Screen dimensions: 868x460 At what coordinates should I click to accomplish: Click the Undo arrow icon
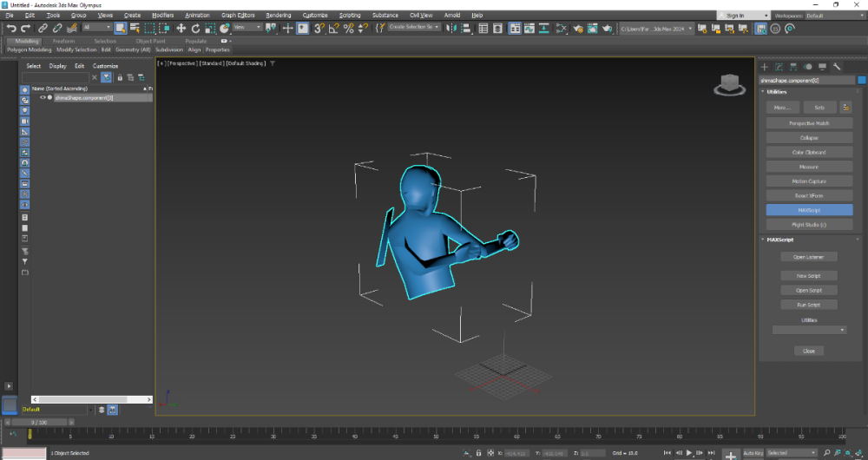coord(11,28)
